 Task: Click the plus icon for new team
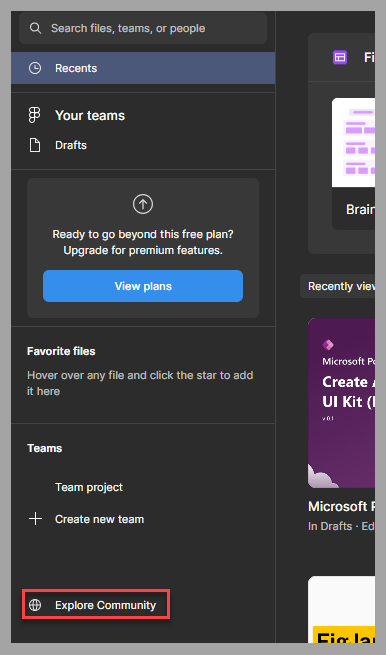[x=36, y=519]
